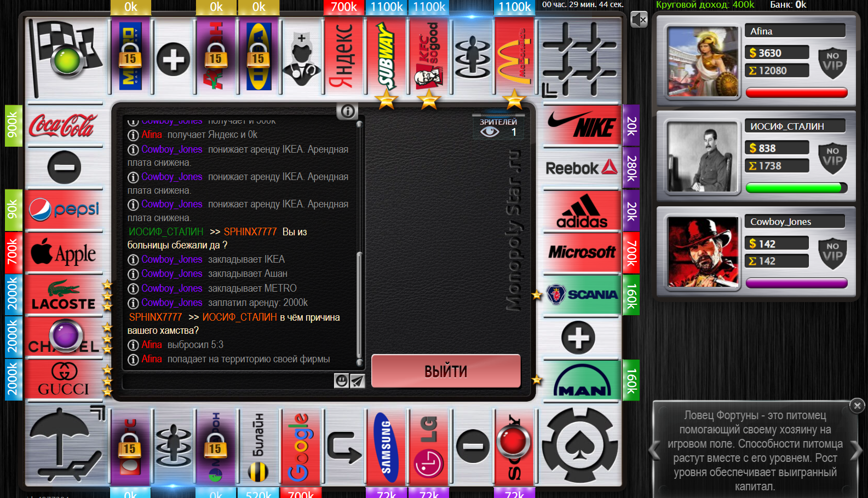
Task: Select the McDonald's property cell
Action: pyautogui.click(x=514, y=56)
